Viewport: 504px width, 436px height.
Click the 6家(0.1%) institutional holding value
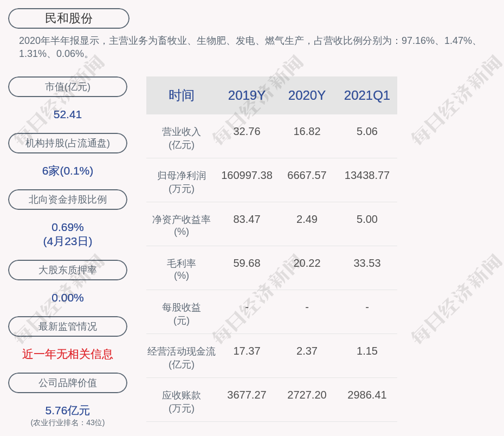click(x=68, y=171)
